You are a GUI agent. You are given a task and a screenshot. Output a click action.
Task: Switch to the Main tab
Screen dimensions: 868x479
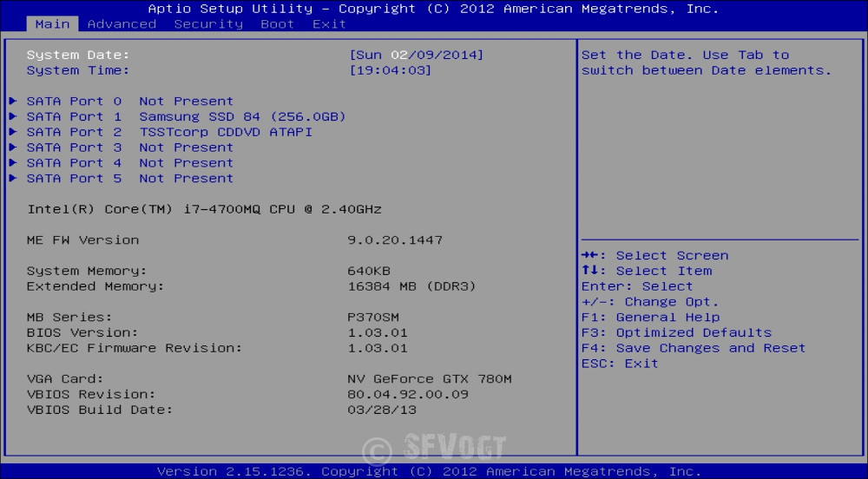click(53, 24)
